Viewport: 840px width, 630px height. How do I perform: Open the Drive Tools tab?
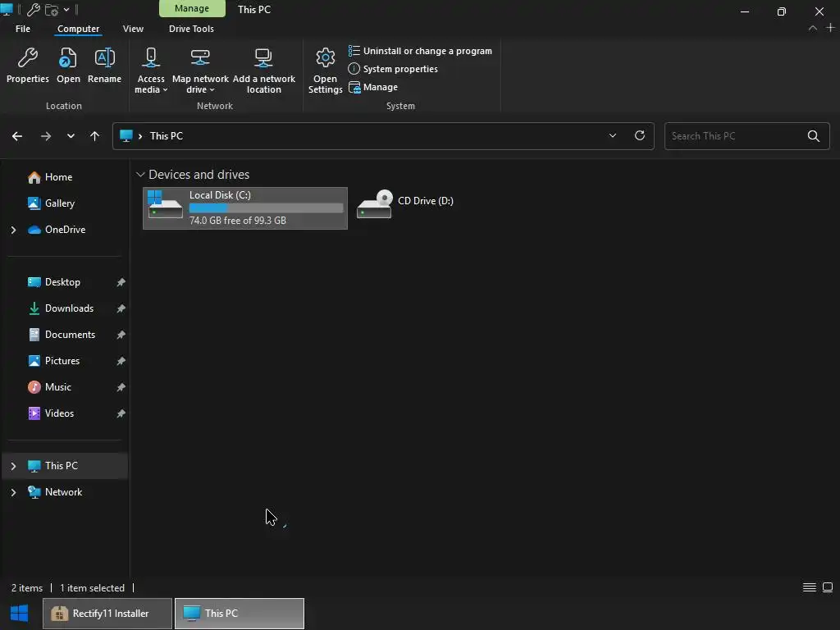pyautogui.click(x=191, y=29)
